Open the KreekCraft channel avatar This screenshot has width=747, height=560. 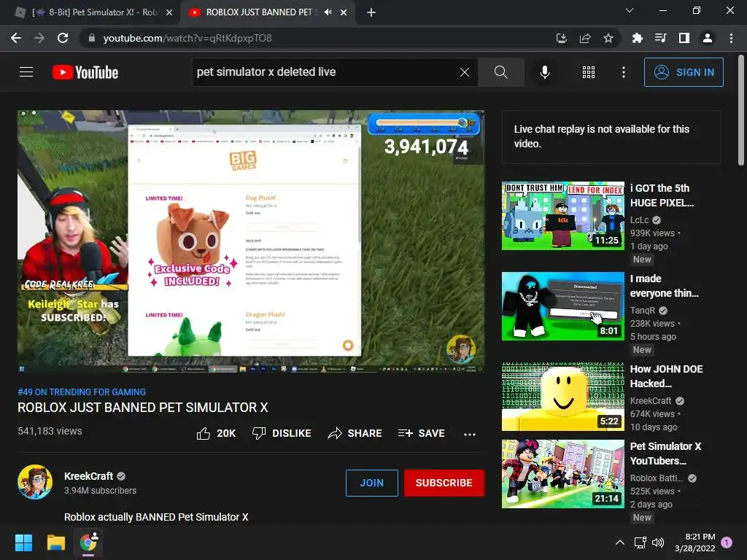[35, 482]
